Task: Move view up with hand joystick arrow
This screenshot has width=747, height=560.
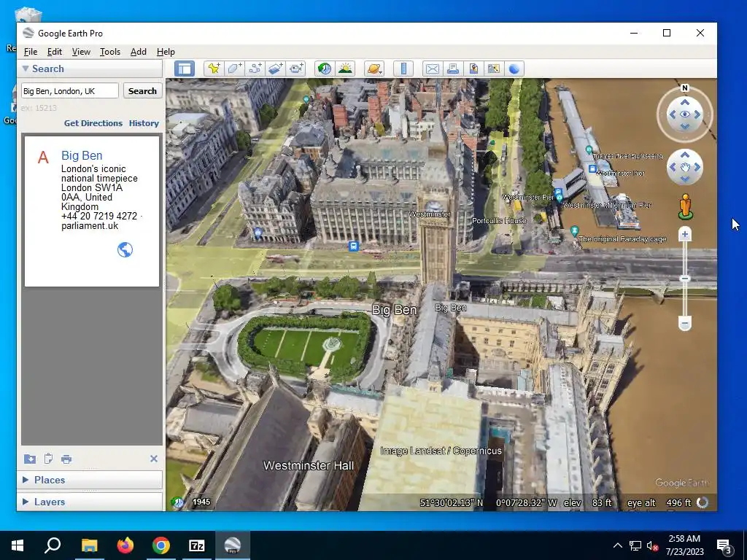Action: click(x=684, y=155)
